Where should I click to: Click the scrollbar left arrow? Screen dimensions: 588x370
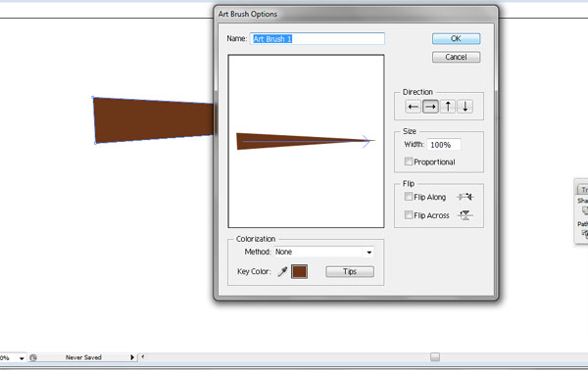pyautogui.click(x=143, y=357)
